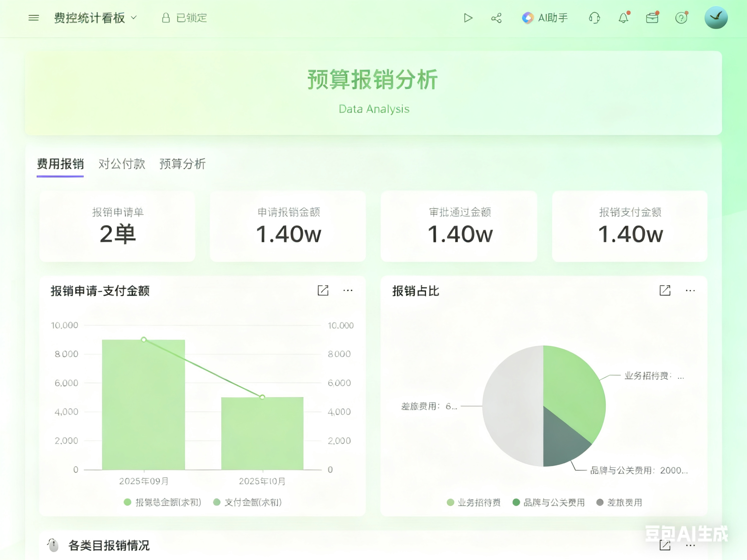The image size is (747, 560).
Task: Click the help question mark icon
Action: (681, 18)
